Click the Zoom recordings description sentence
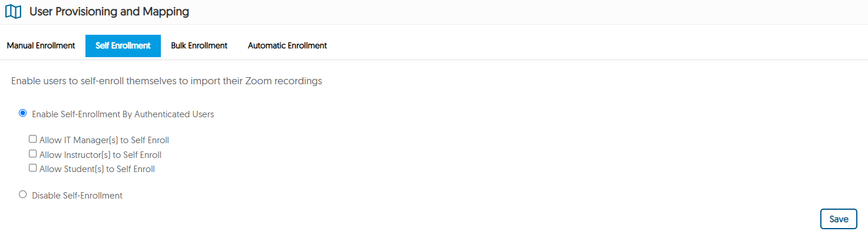This screenshot has height=241, width=868. [x=167, y=81]
